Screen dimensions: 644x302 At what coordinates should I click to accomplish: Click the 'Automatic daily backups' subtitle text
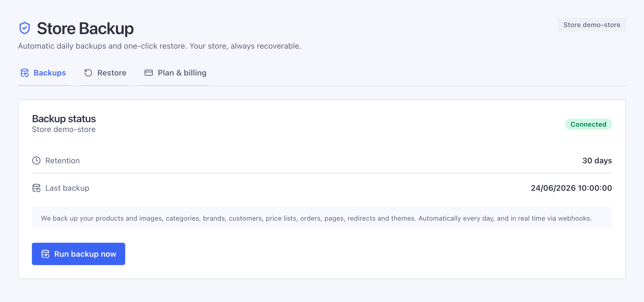coord(160,46)
